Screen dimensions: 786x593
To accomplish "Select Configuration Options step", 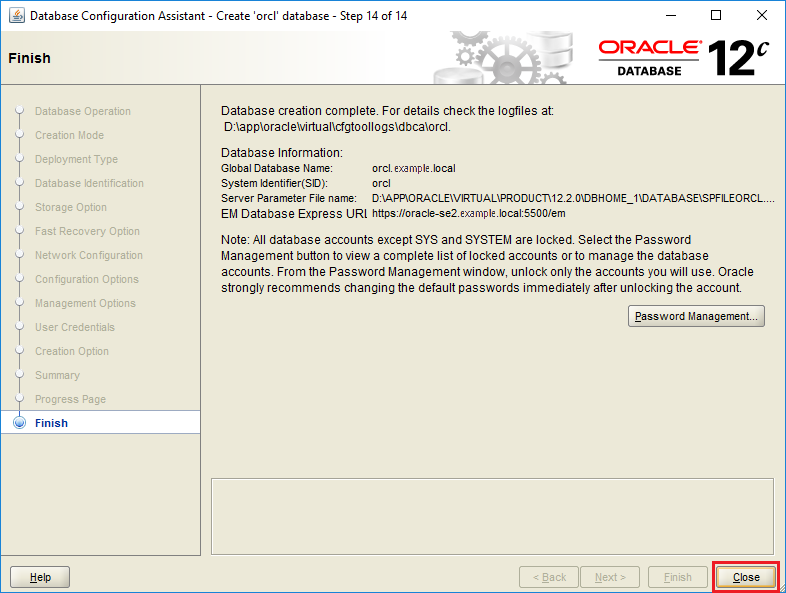I will (x=87, y=279).
